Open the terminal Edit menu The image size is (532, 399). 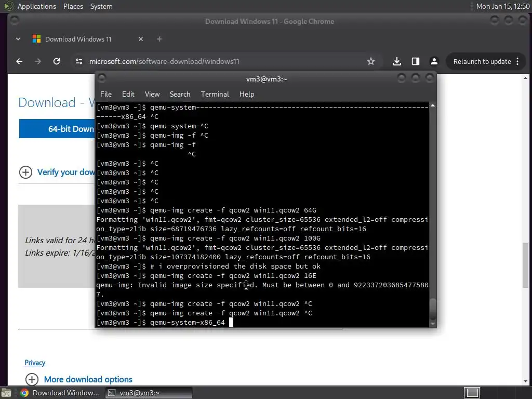point(128,94)
